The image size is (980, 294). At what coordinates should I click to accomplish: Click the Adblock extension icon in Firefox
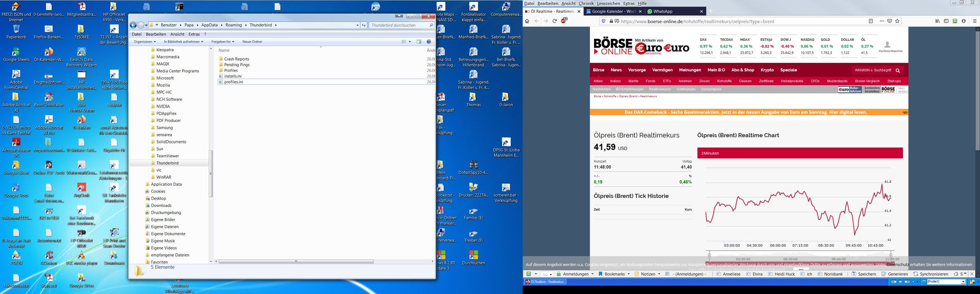click(564, 20)
